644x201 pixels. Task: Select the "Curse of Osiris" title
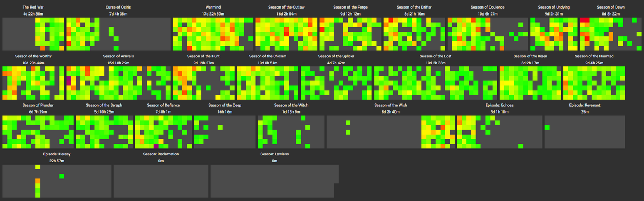(x=118, y=7)
